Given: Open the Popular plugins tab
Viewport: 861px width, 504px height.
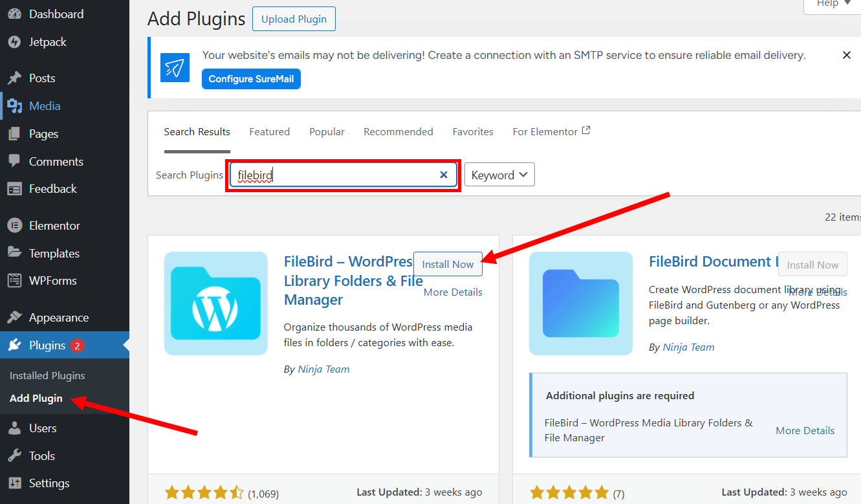Looking at the screenshot, I should click(x=327, y=131).
